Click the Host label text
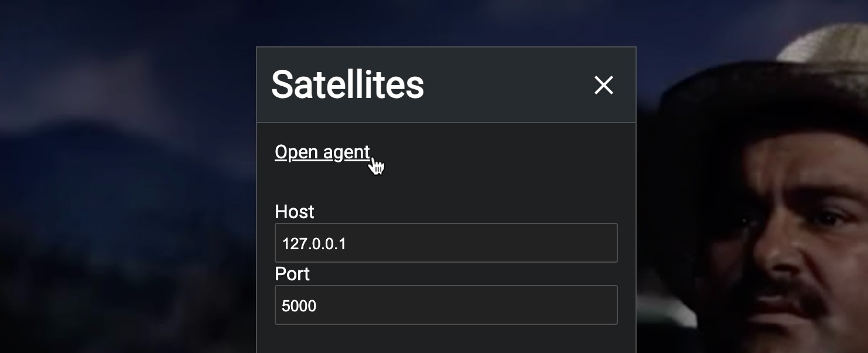 click(294, 212)
